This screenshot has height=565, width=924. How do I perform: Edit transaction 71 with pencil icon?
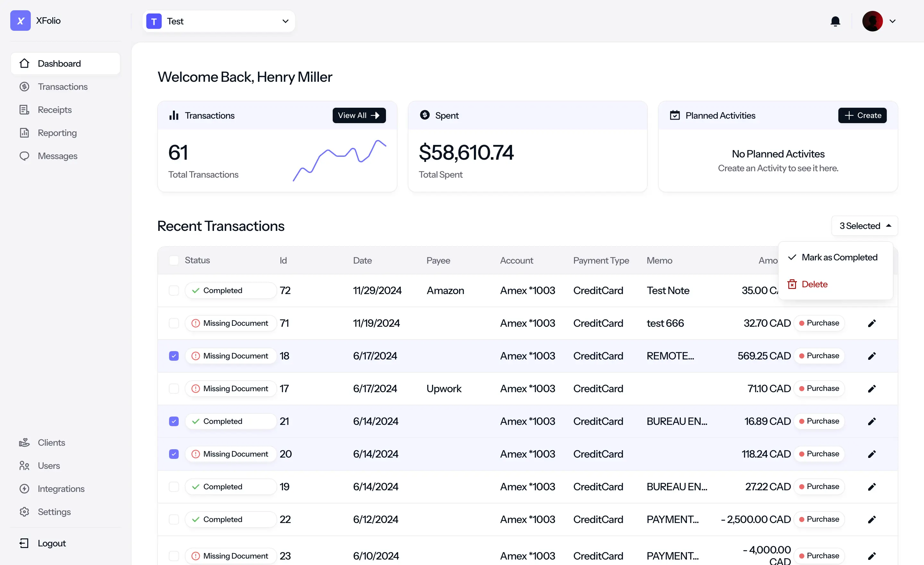pos(872,323)
